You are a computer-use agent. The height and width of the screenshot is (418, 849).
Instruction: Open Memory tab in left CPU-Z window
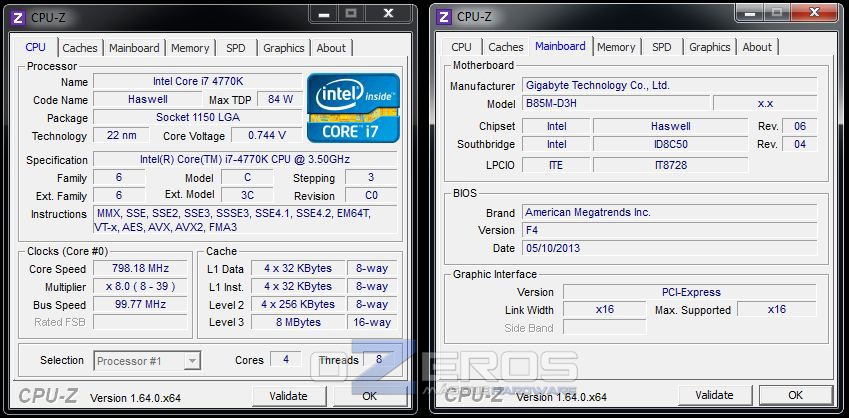pos(190,48)
